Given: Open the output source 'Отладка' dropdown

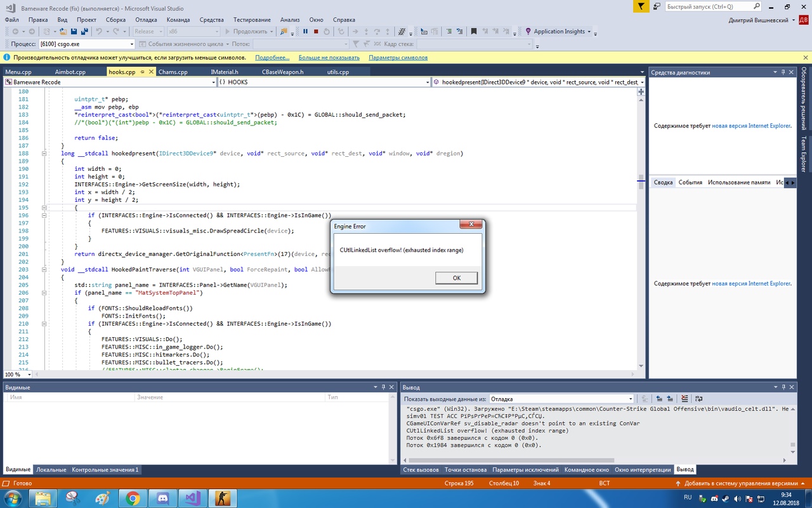Looking at the screenshot, I should pyautogui.click(x=630, y=399).
